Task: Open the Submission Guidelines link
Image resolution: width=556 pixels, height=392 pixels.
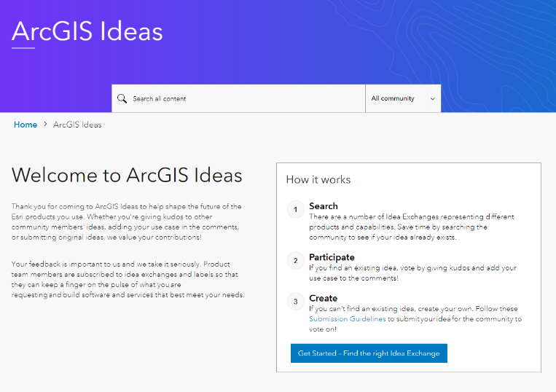Action: [x=347, y=319]
